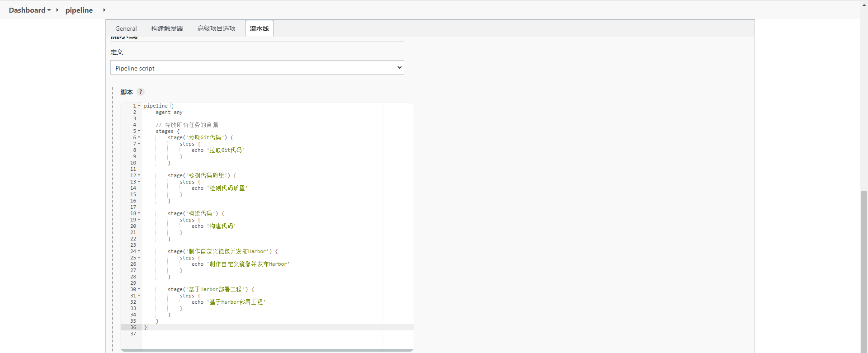Place cursor on empty line 37 in editor
Image resolution: width=868 pixels, height=353 pixels.
(x=226, y=334)
